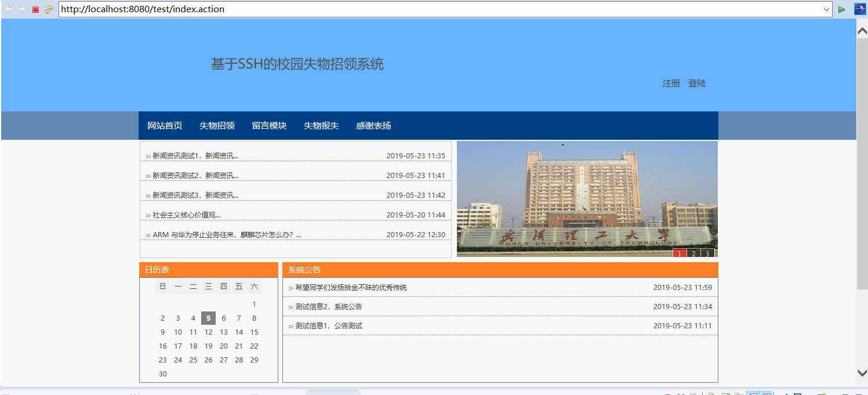Open news item 社会主义核心价值观
Screen dimensions: 868x395
[x=186, y=215]
